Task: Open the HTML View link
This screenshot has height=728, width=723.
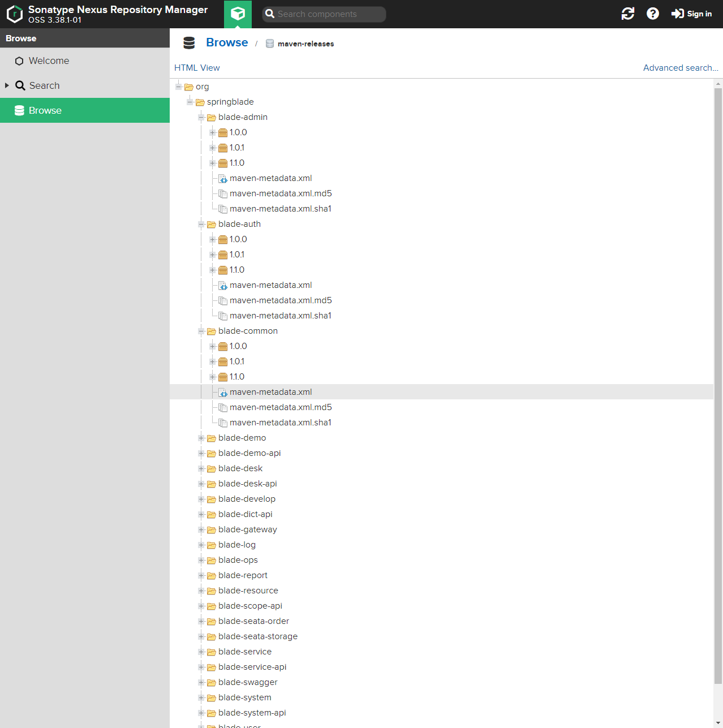Action: click(x=197, y=68)
